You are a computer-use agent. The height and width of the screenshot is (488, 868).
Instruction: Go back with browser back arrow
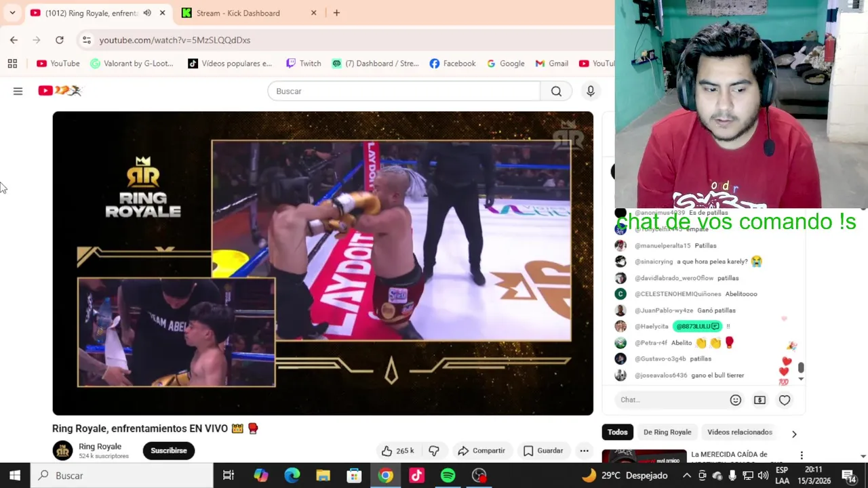tap(14, 40)
